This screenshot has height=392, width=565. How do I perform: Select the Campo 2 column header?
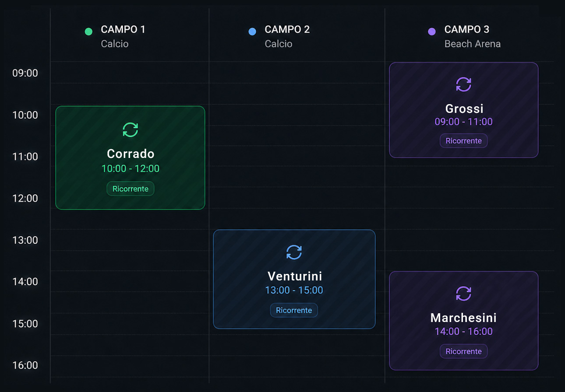click(279, 36)
